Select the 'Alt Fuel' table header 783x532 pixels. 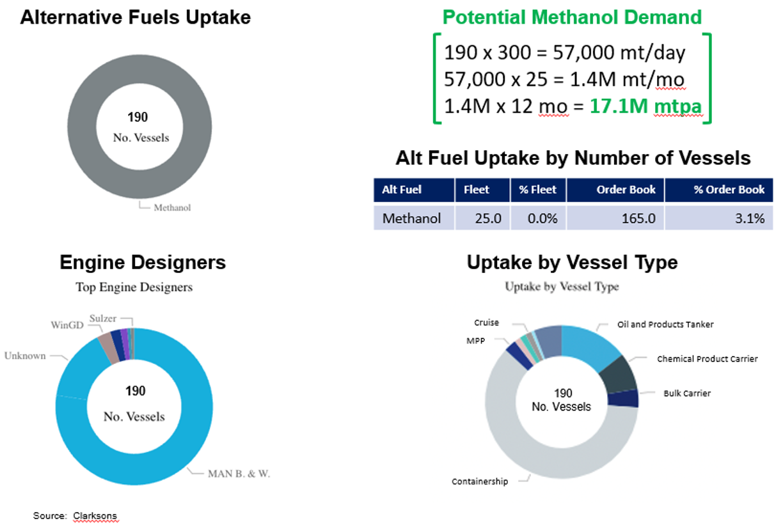415,190
